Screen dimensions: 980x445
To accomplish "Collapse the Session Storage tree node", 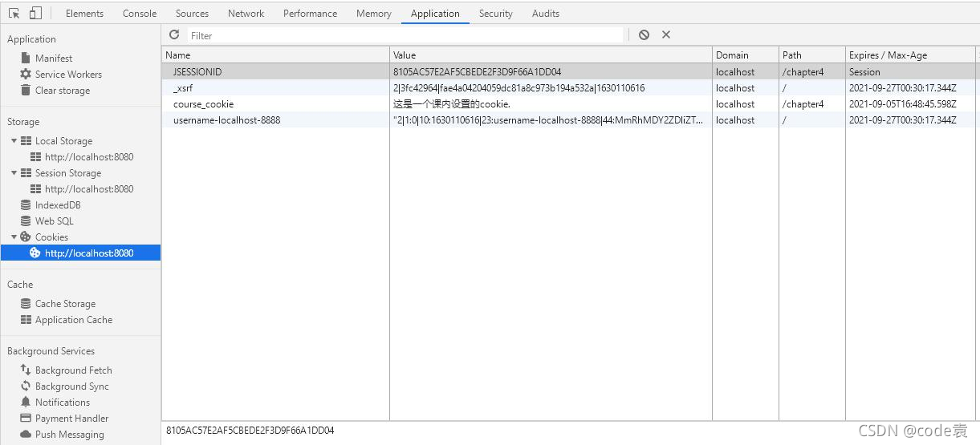I will click(14, 173).
